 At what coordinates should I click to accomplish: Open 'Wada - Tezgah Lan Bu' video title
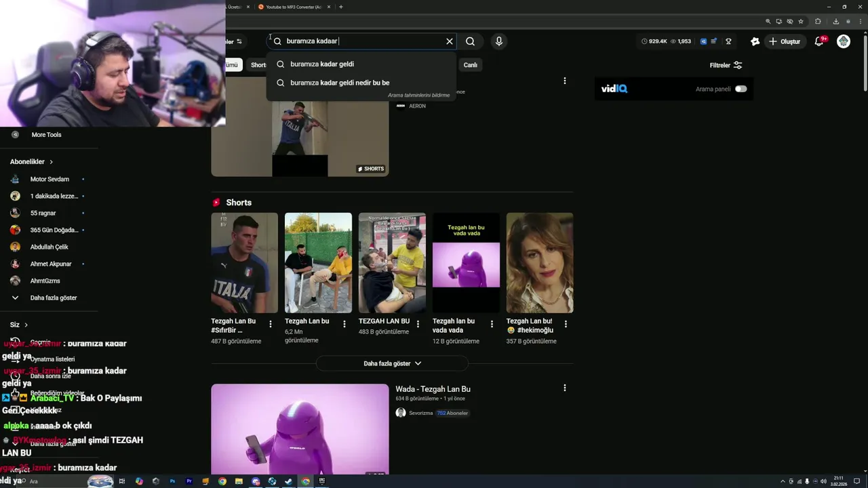tap(433, 389)
